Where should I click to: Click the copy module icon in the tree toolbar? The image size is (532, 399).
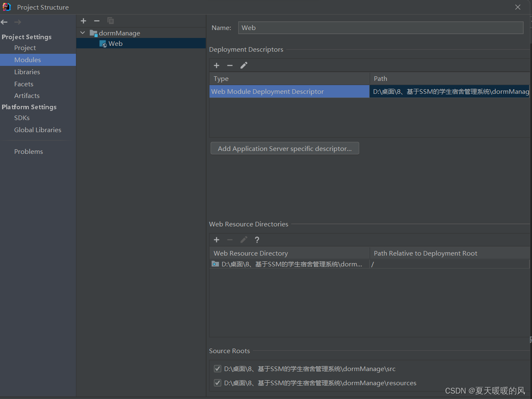[x=110, y=20]
